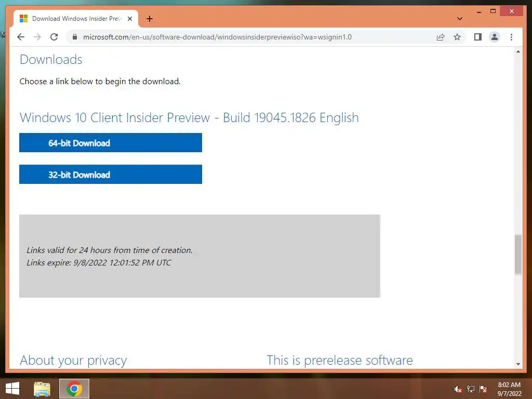The image size is (532, 399).
Task: Click the Chrome taskbar icon
Action: [74, 389]
